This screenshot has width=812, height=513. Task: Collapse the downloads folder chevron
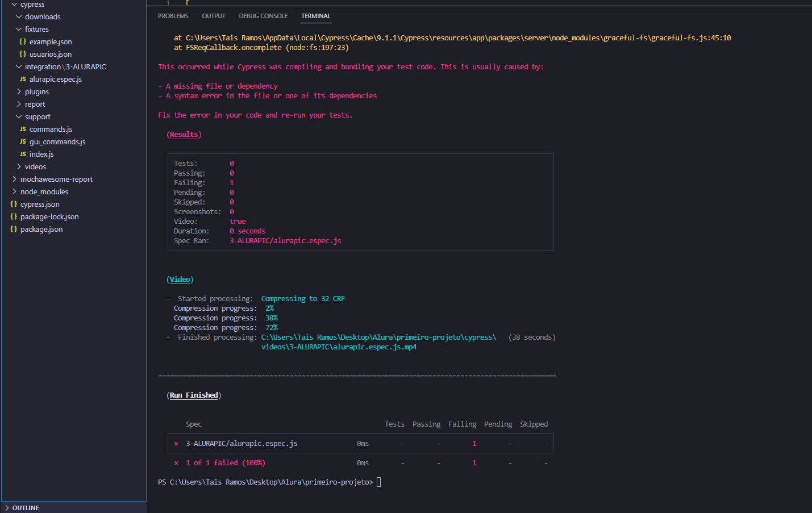click(x=19, y=16)
